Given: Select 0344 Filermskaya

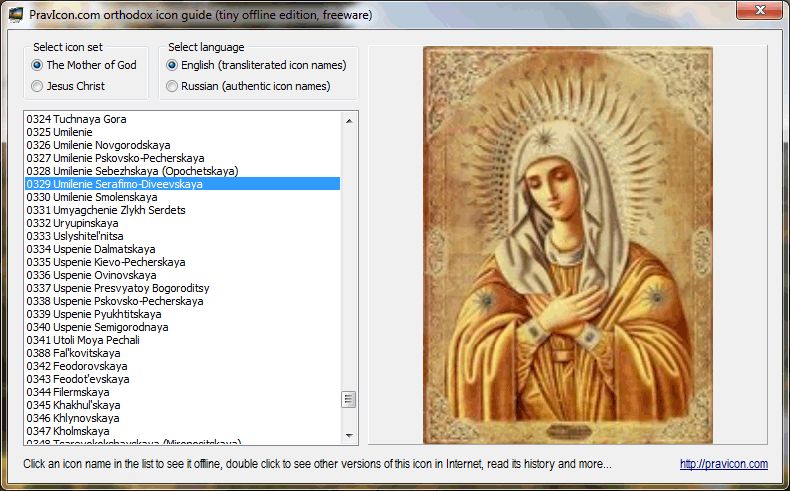Looking at the screenshot, I should click(182, 392).
